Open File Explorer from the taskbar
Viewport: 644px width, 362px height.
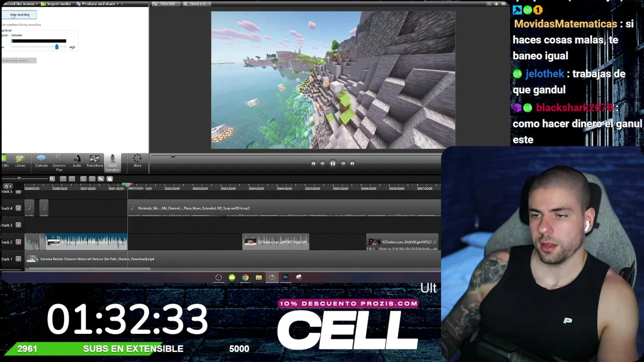click(x=259, y=278)
